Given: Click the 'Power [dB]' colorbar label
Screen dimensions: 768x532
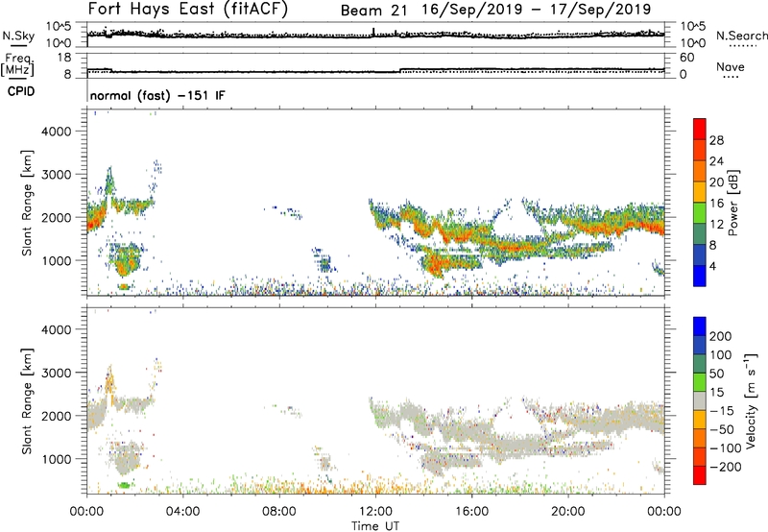Looking at the screenshot, I should 733,203.
